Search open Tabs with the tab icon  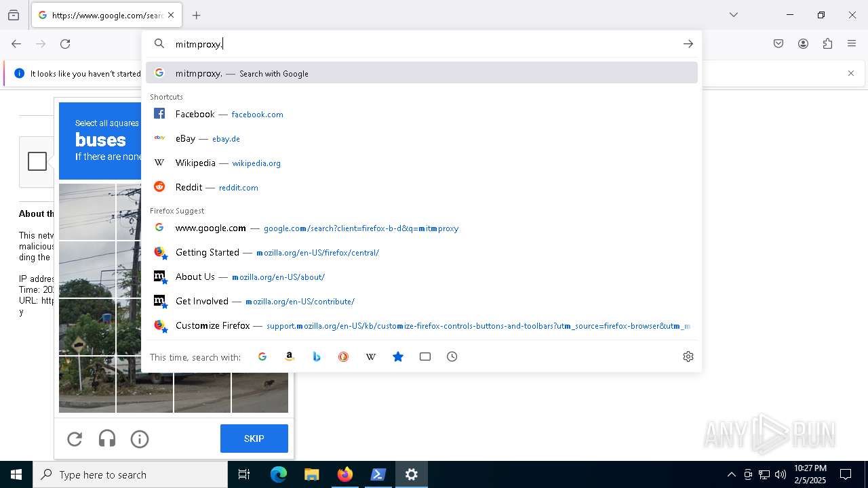click(x=425, y=357)
